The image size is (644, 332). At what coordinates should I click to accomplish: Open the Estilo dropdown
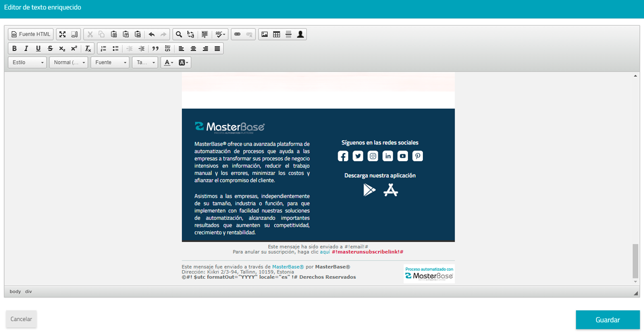click(x=27, y=62)
